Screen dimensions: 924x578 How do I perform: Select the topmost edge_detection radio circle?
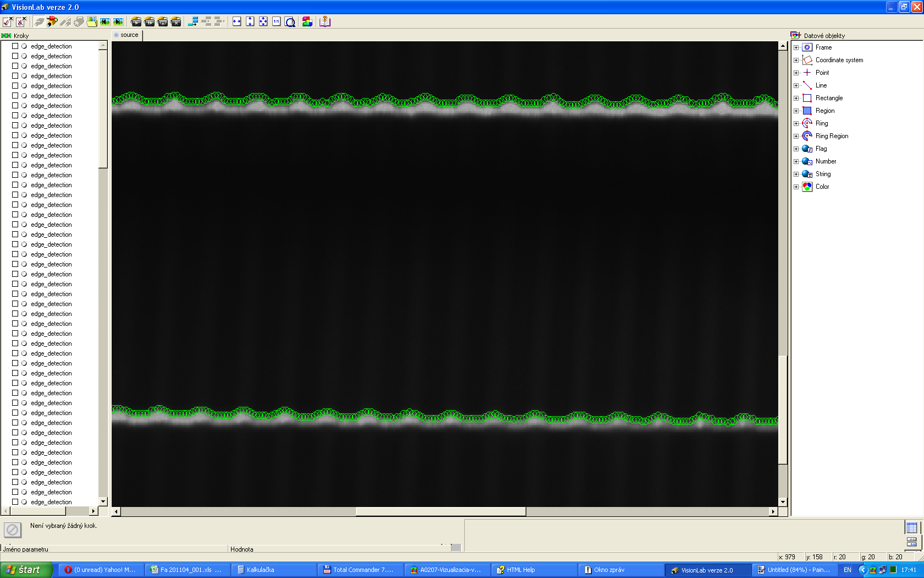click(x=24, y=46)
